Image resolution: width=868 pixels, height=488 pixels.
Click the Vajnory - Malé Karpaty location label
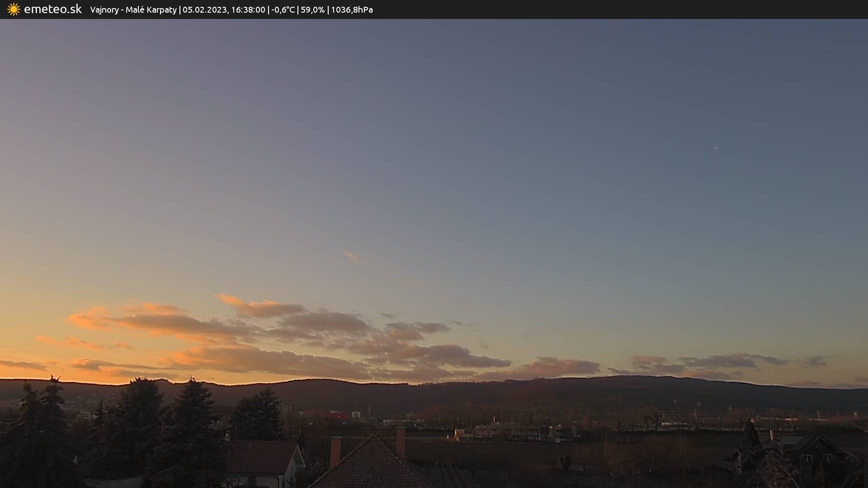(133, 9)
